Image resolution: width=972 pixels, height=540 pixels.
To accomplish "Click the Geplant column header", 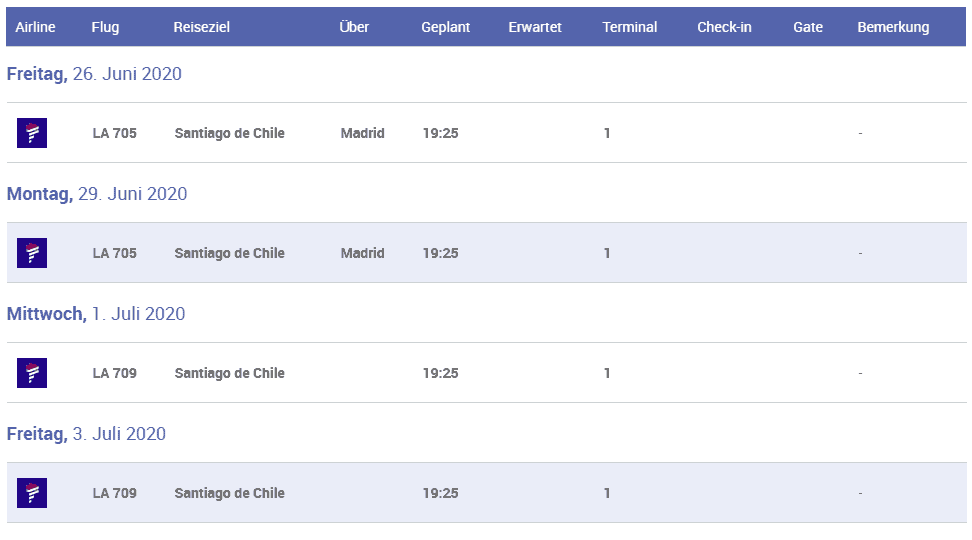I will pyautogui.click(x=446, y=27).
